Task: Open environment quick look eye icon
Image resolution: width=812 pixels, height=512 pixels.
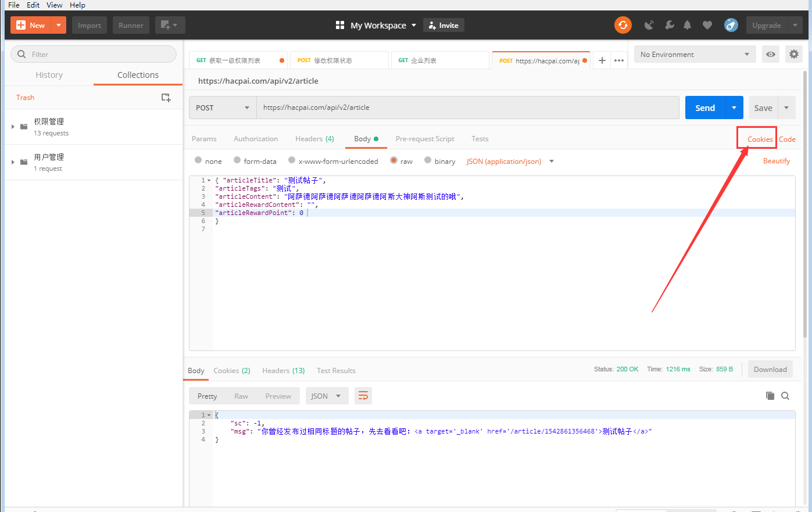Action: [x=770, y=54]
